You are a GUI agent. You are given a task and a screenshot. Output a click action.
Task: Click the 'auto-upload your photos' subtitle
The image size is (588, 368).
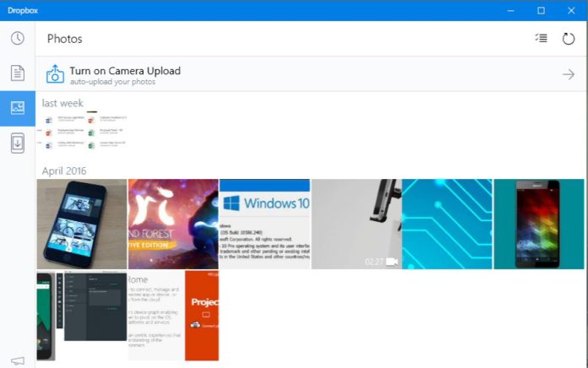pos(112,82)
